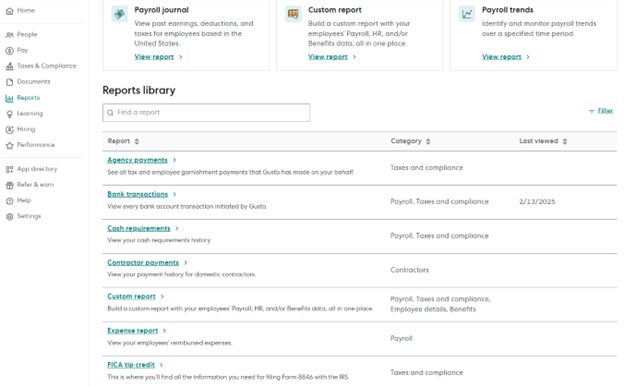Click chevron next to Bank transactions

point(174,194)
